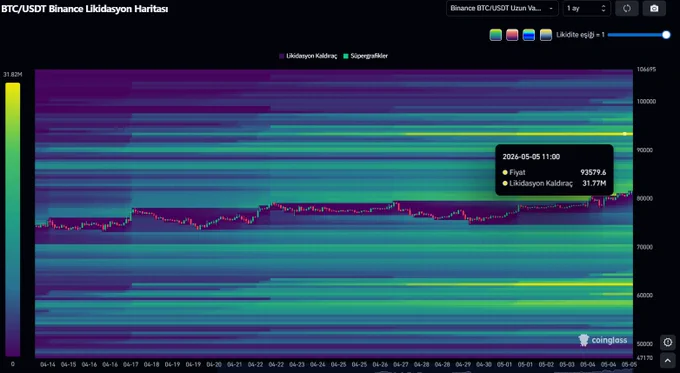Click the 04-15 date axis label
680x373 pixels.
(x=69, y=365)
